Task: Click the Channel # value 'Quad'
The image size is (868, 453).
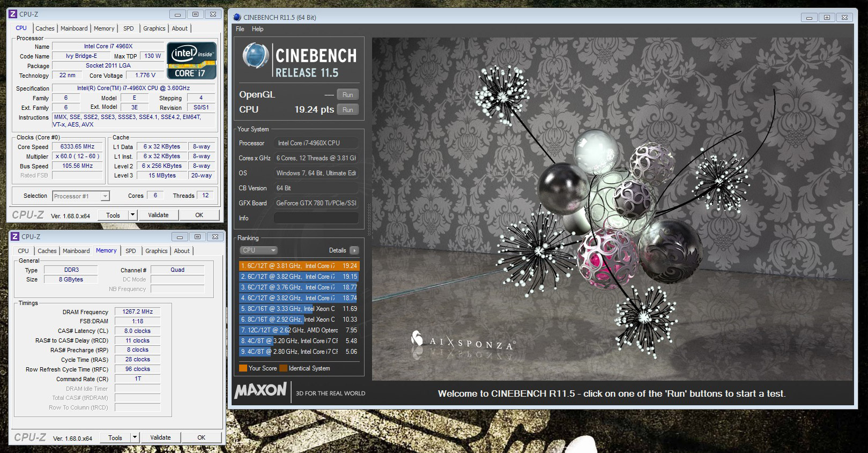Action: coord(177,270)
